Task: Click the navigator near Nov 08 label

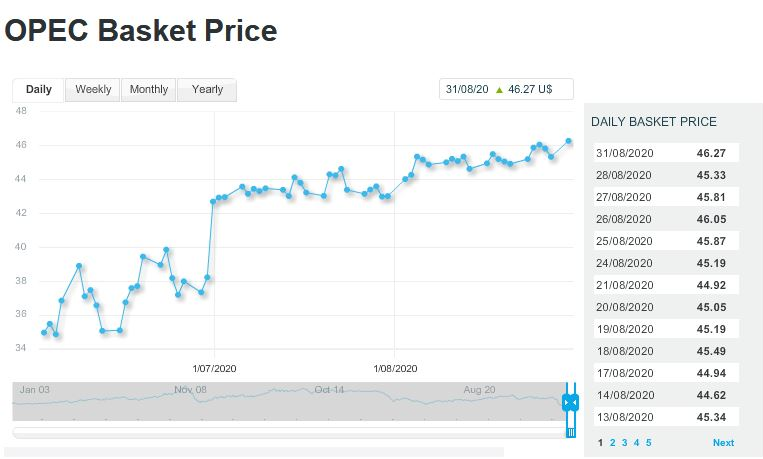Action: click(x=190, y=400)
